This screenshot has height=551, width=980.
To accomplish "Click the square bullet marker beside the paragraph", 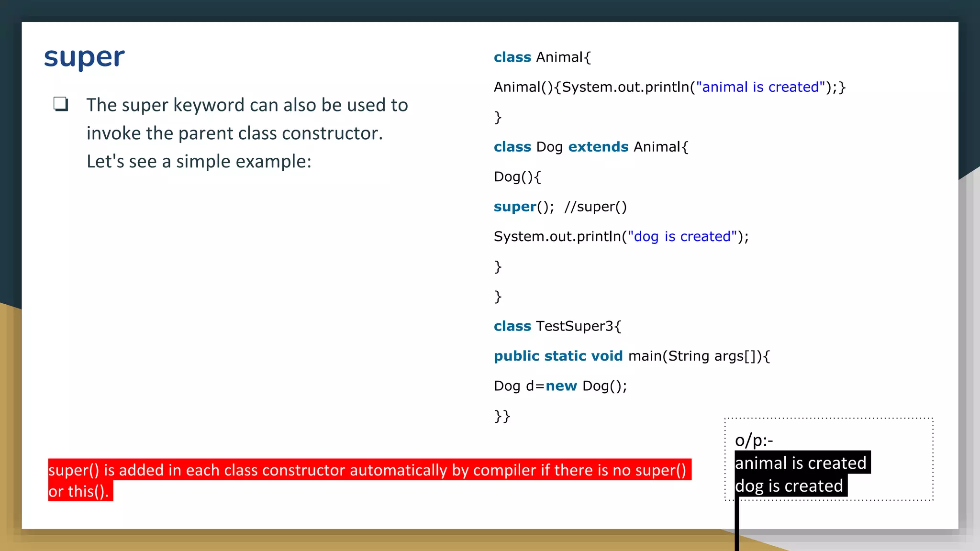I will click(61, 104).
